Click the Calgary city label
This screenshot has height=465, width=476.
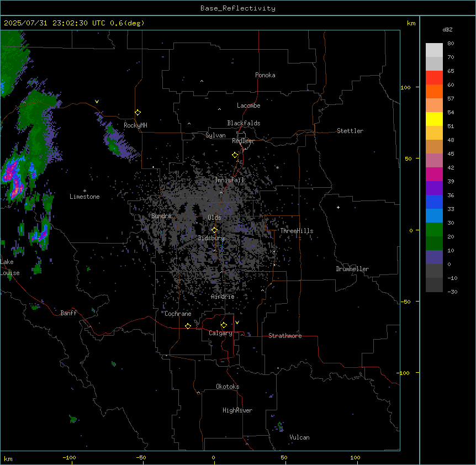[x=220, y=333]
